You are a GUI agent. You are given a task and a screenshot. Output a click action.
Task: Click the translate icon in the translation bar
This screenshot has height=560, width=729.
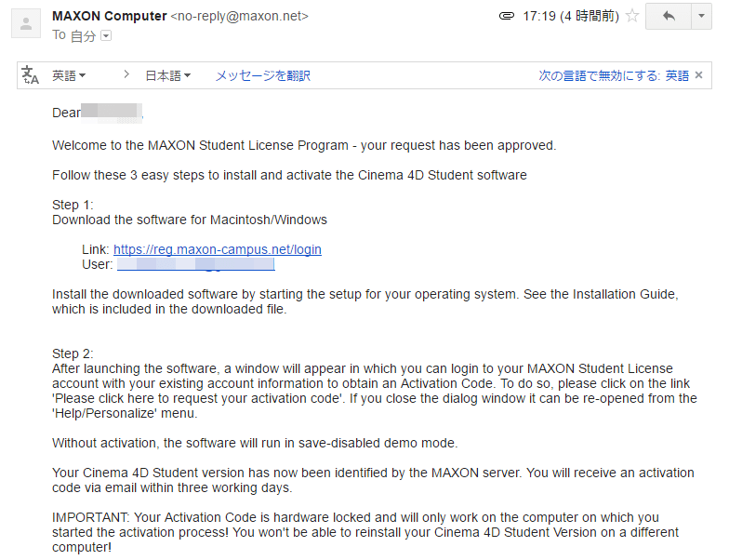coord(30,75)
